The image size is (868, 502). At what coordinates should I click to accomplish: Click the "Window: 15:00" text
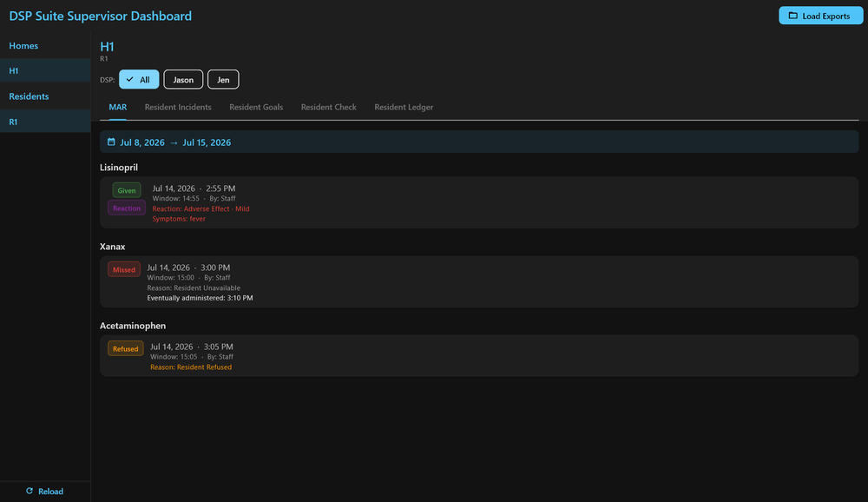[x=170, y=278]
